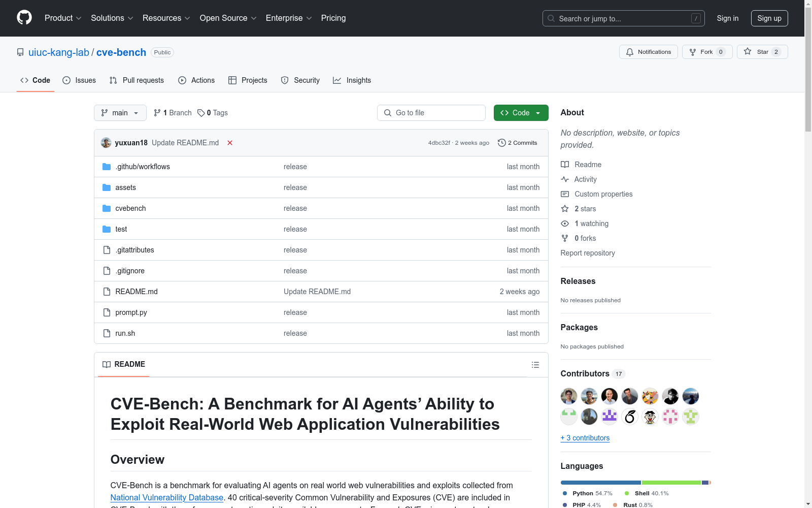Click the Go to file input

click(431, 113)
